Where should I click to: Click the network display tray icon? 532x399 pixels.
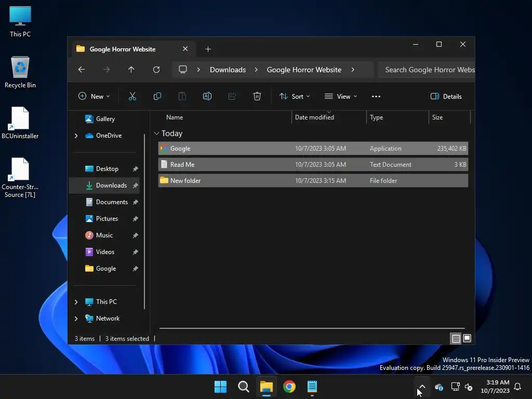coord(455,387)
